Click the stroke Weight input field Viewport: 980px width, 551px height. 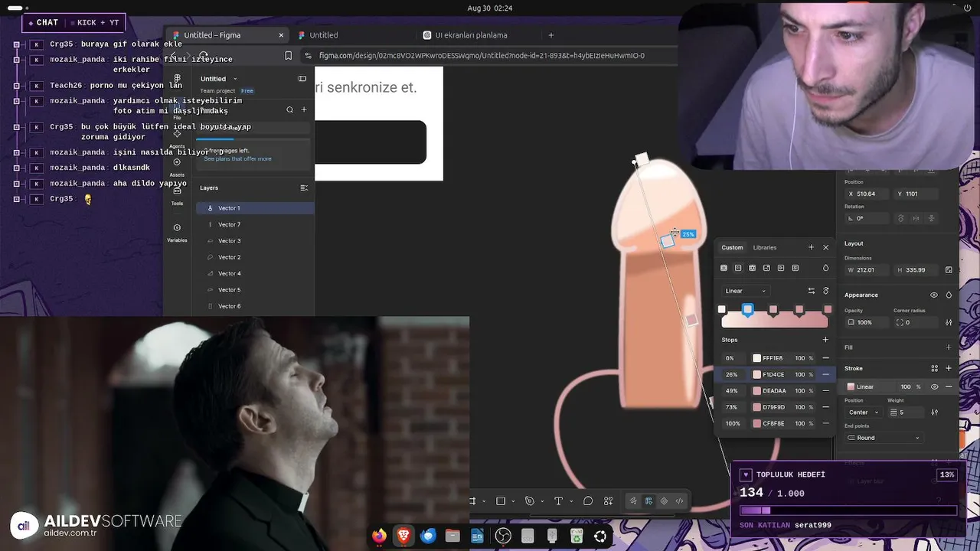coord(906,412)
